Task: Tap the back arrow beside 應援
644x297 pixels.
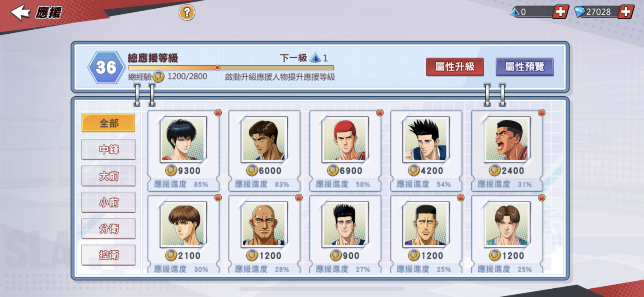Action: (x=21, y=12)
